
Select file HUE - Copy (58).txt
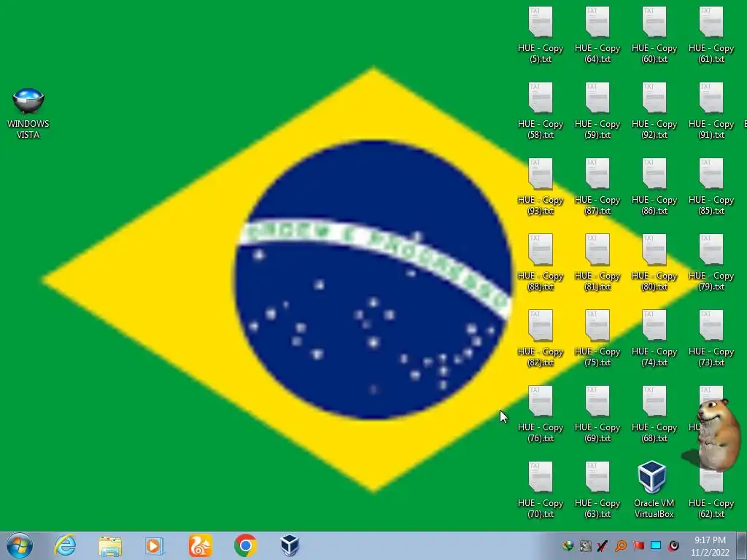click(x=541, y=111)
